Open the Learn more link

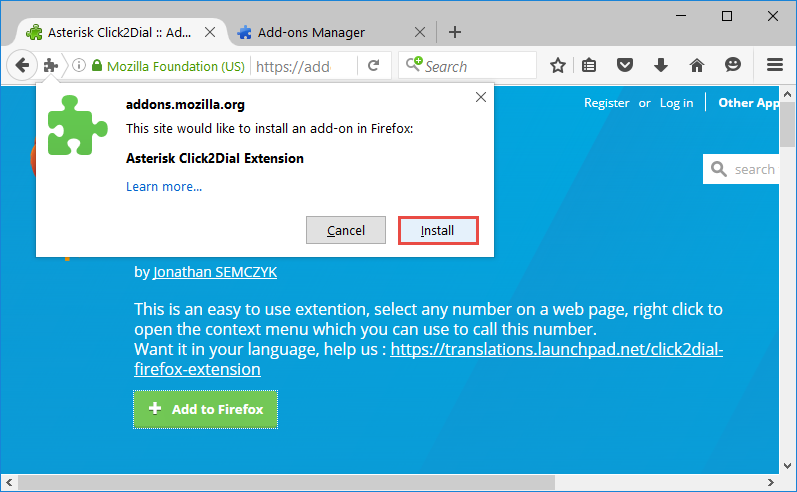click(164, 187)
